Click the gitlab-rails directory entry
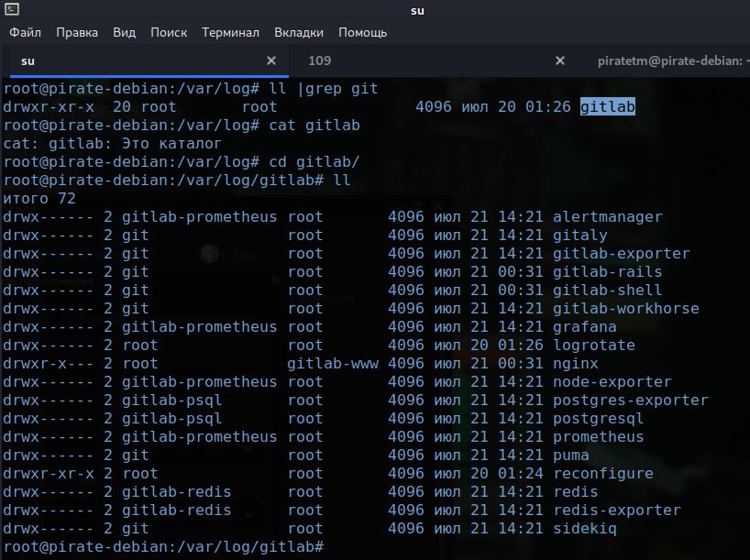This screenshot has width=750, height=560. point(608,271)
